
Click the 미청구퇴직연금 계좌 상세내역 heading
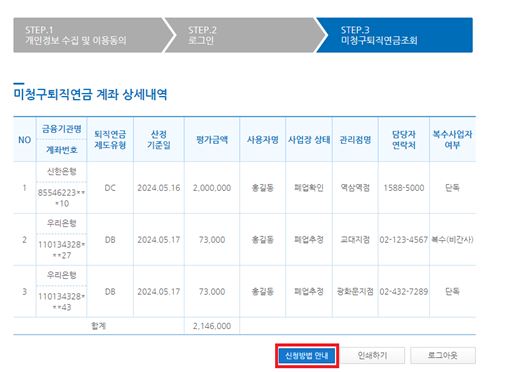tap(90, 94)
